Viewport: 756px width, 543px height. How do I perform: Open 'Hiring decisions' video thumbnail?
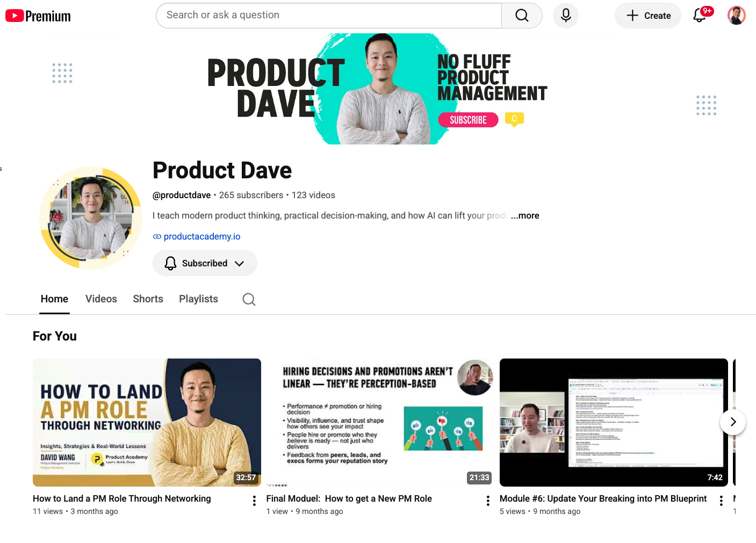point(380,422)
